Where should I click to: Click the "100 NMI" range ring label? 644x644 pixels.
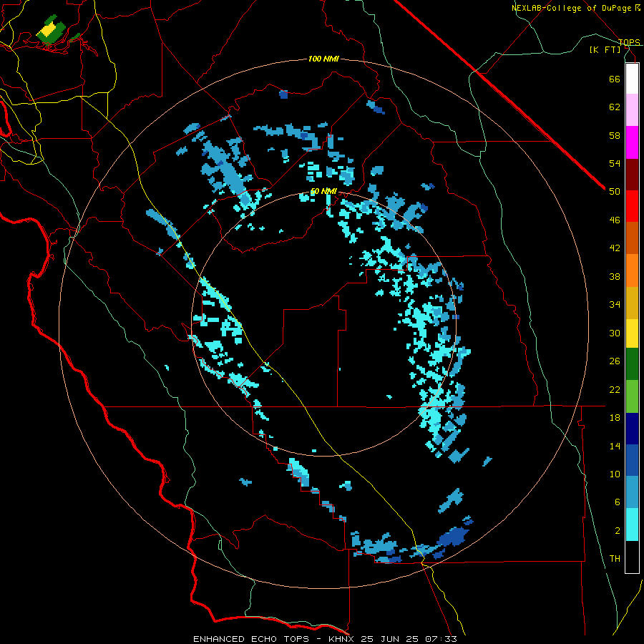323,59
